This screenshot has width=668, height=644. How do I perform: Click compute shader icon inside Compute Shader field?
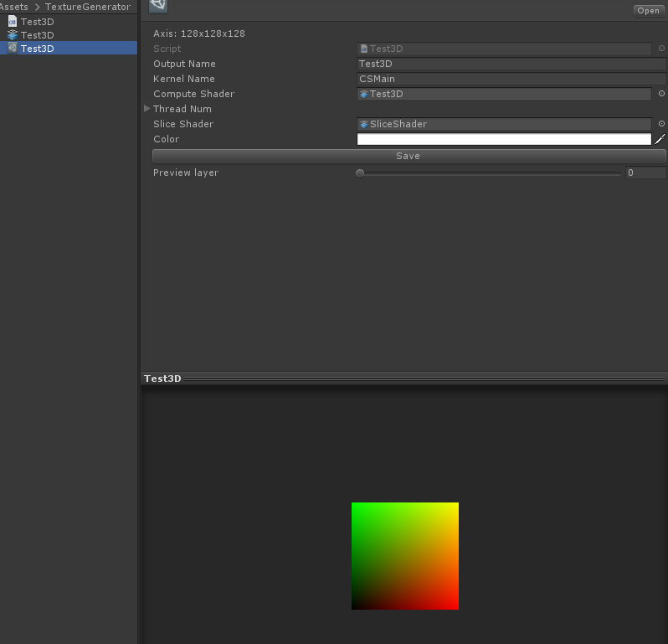click(x=364, y=94)
